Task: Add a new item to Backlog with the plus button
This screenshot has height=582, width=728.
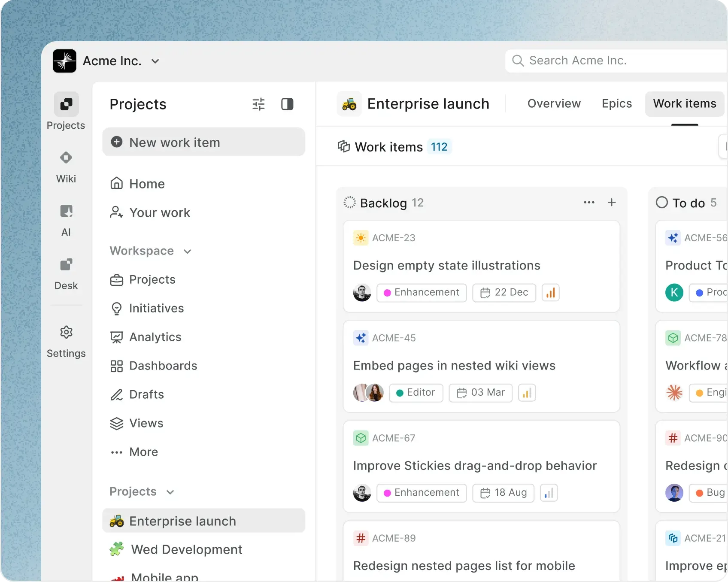Action: point(612,203)
